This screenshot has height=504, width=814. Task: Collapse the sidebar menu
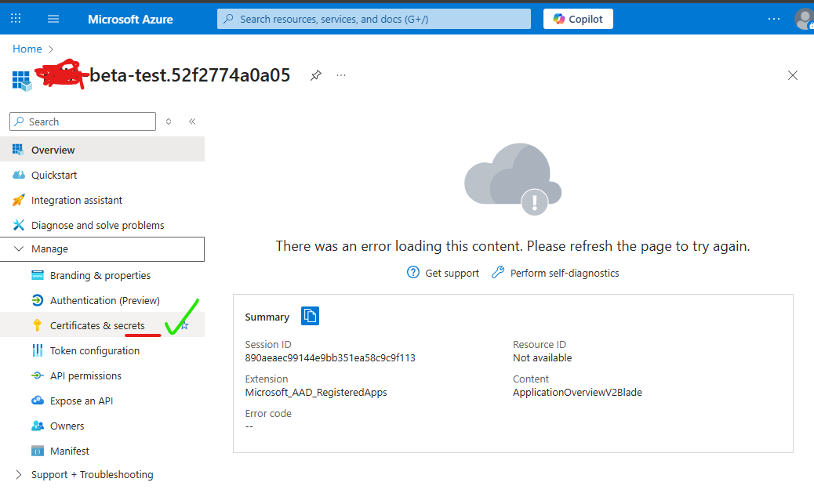tap(192, 121)
